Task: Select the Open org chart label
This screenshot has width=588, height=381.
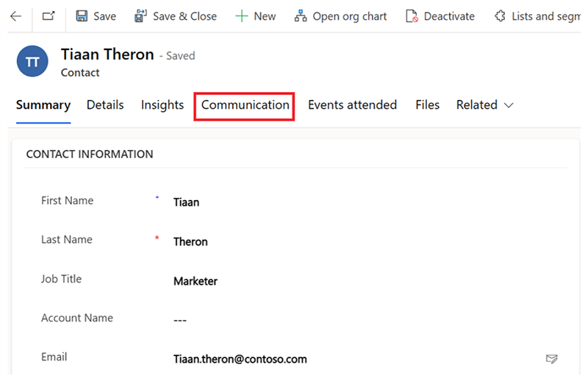Action: pos(350,16)
